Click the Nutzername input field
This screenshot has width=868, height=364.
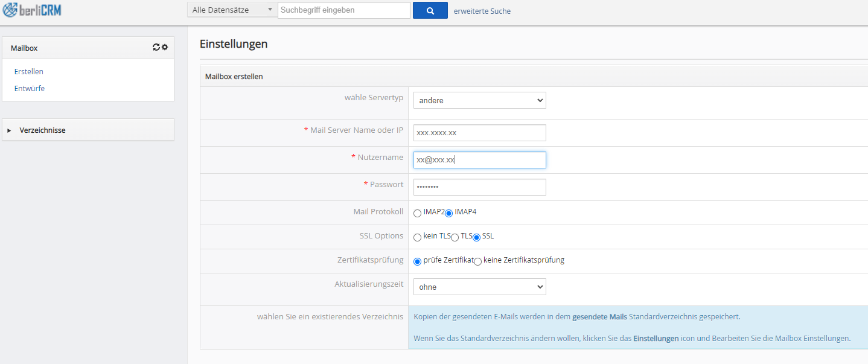click(479, 159)
